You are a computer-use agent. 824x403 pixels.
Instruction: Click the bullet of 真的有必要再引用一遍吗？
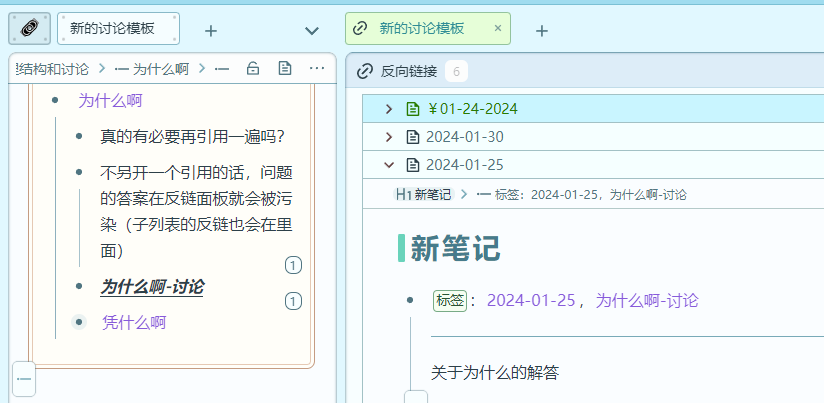pos(79,137)
